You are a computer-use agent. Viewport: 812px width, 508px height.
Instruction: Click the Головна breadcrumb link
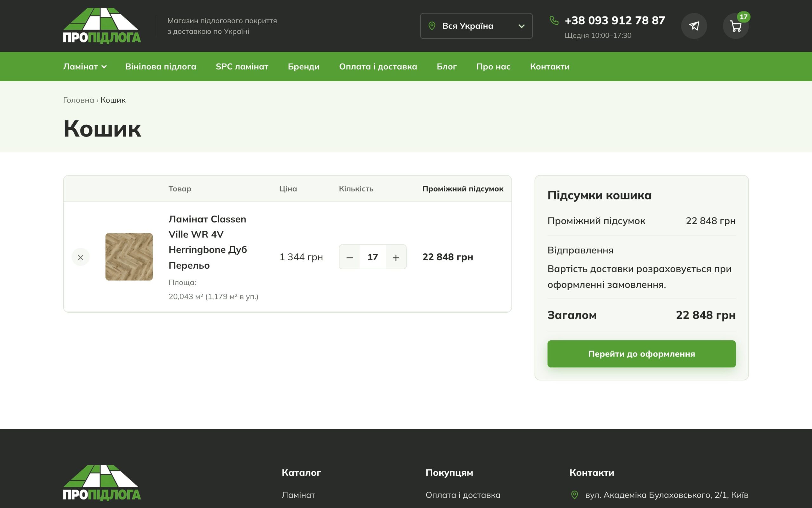click(79, 100)
